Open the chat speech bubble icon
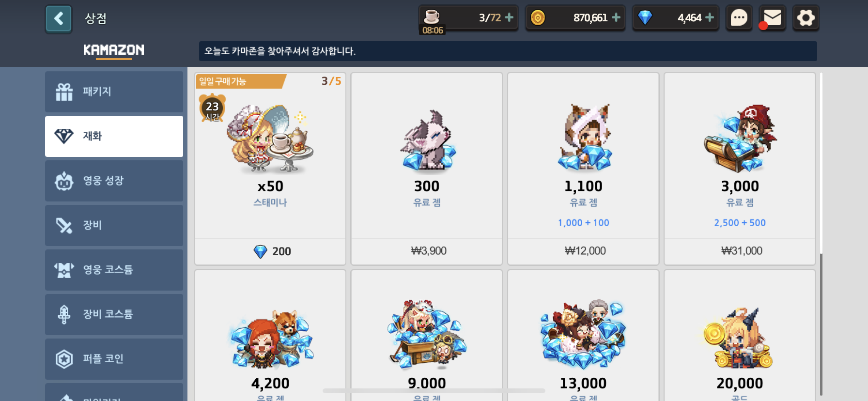Viewport: 868px width, 401px height. pyautogui.click(x=739, y=18)
